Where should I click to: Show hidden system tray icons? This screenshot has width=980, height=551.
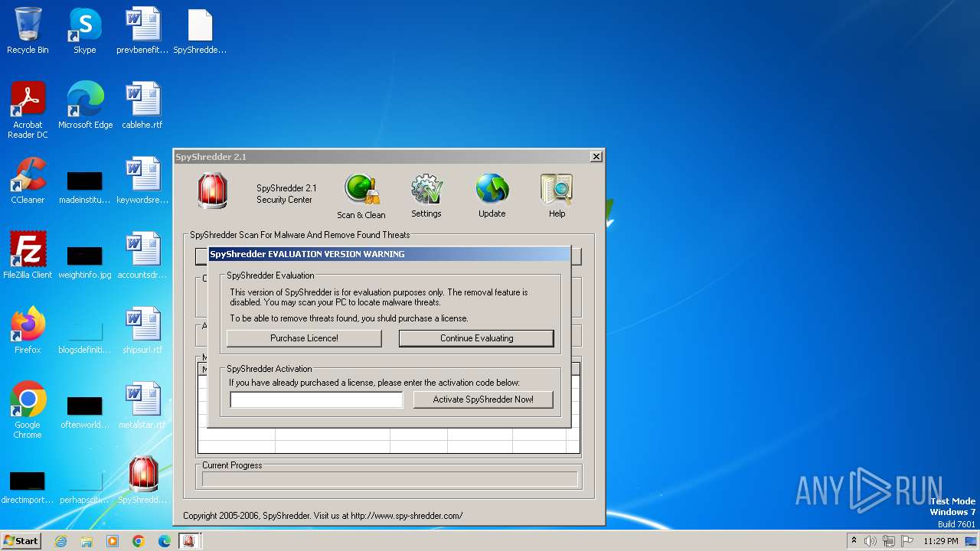click(x=854, y=541)
